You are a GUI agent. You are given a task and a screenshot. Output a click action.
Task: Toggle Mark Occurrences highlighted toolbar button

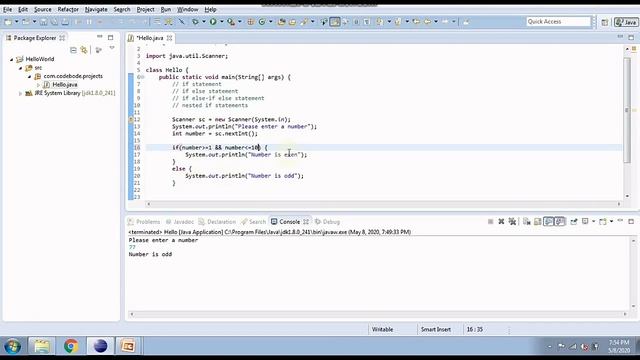[x=335, y=22]
